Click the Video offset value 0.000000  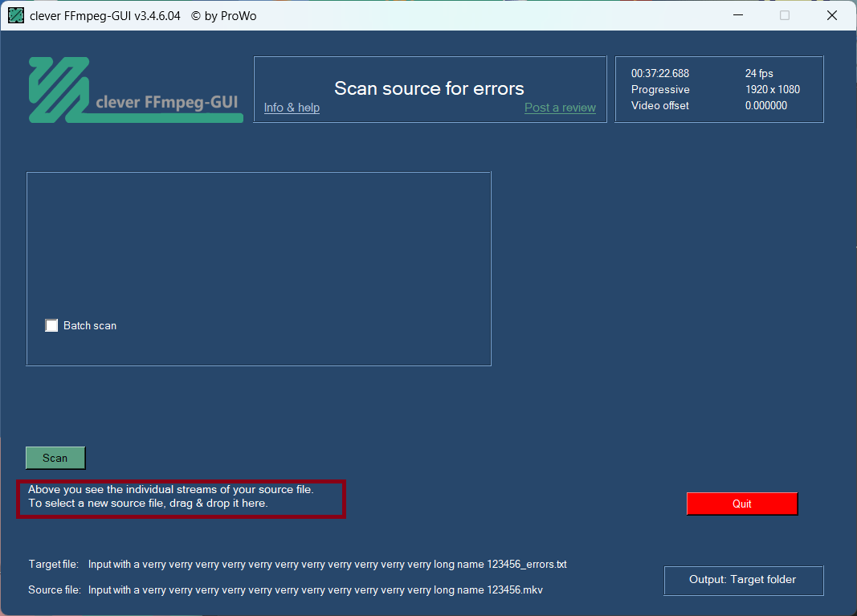pos(765,105)
